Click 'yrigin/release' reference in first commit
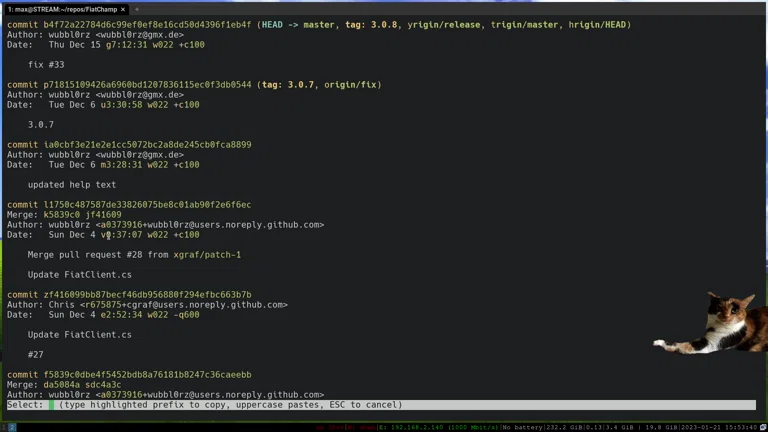 (x=444, y=25)
